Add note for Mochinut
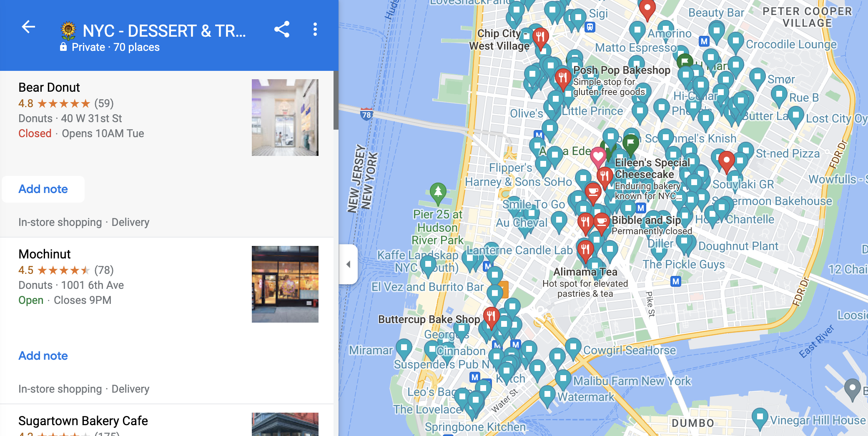868x436 pixels. (x=43, y=356)
